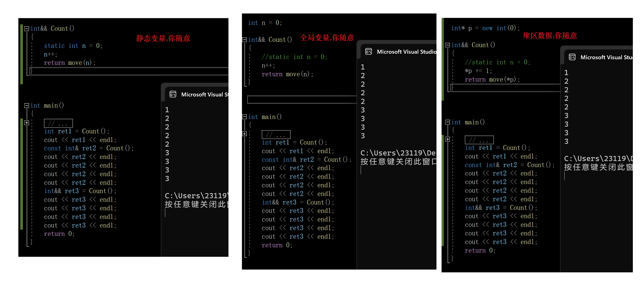Click the red '静态变量,你随意' annotation text

click(163, 38)
